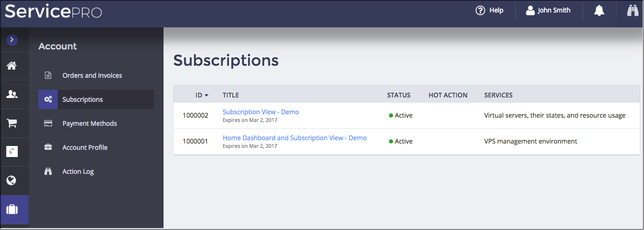Click the home icon in left rail
The image size is (644, 230).
12,66
